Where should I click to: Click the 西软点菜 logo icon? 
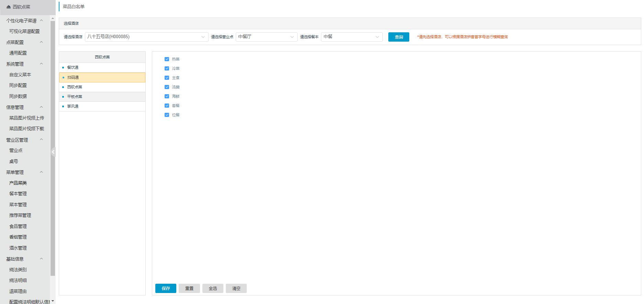pyautogui.click(x=9, y=7)
